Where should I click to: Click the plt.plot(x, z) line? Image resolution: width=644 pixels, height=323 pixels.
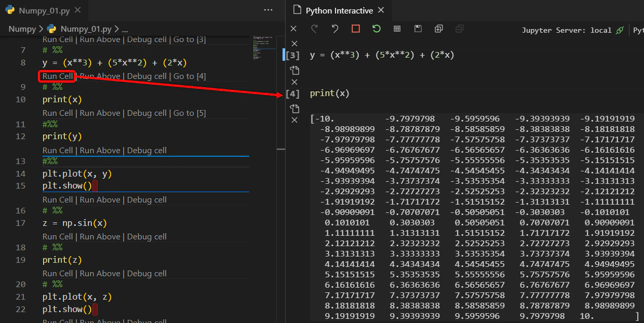click(77, 298)
